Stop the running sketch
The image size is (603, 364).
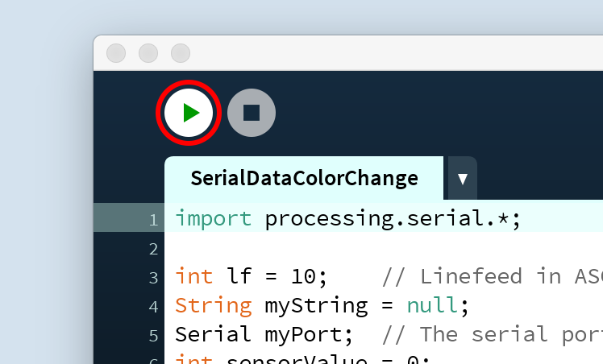point(252,113)
